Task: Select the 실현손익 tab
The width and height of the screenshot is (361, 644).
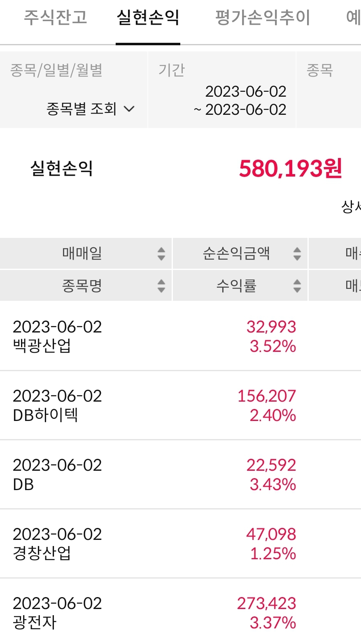Action: [x=148, y=17]
